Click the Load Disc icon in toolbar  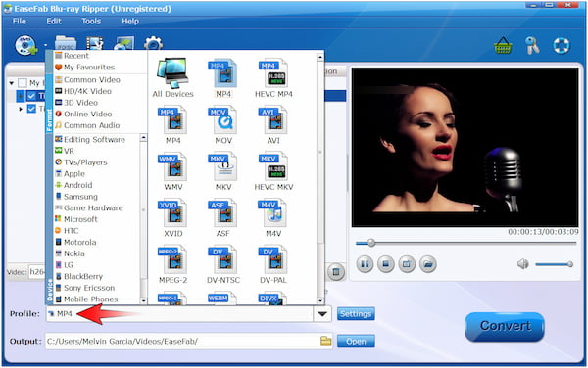pyautogui.click(x=25, y=46)
